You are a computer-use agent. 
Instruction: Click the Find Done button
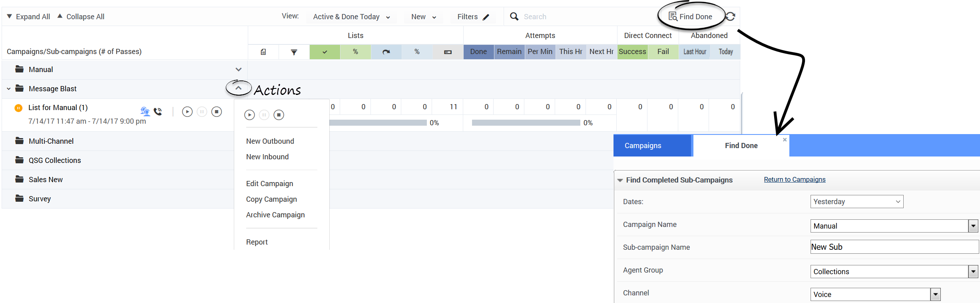pos(691,17)
